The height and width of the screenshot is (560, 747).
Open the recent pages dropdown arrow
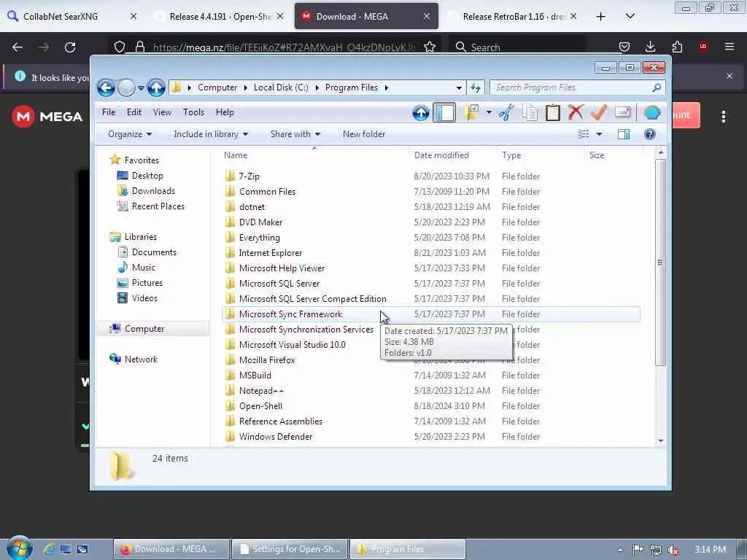pos(141,88)
